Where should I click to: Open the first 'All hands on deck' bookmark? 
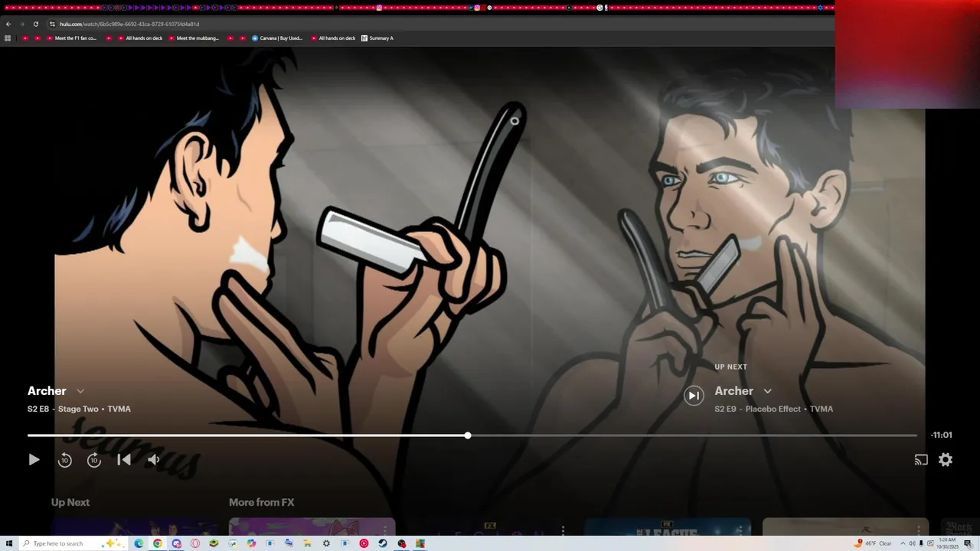click(140, 38)
